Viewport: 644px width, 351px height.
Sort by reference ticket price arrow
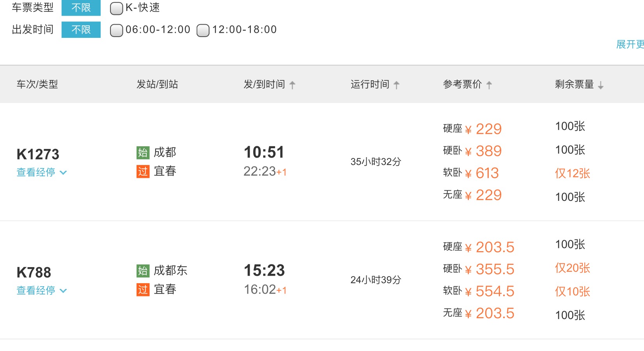489,85
